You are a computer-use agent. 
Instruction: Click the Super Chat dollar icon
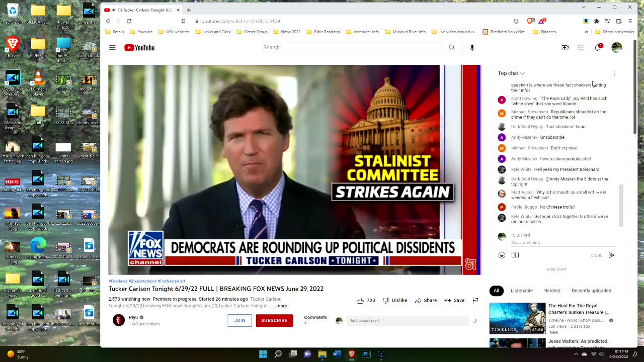click(515, 255)
